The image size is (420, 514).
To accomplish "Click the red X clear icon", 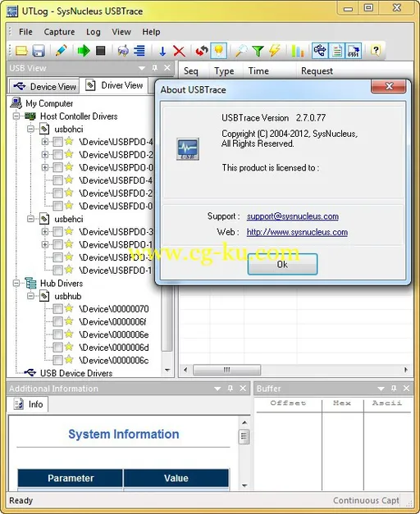I will pyautogui.click(x=179, y=51).
